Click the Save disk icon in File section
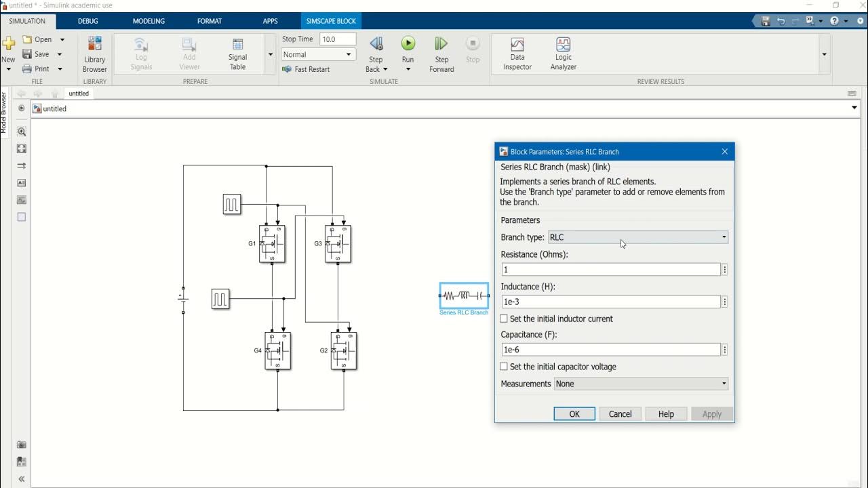Viewport: 868px width, 488px height. click(27, 54)
